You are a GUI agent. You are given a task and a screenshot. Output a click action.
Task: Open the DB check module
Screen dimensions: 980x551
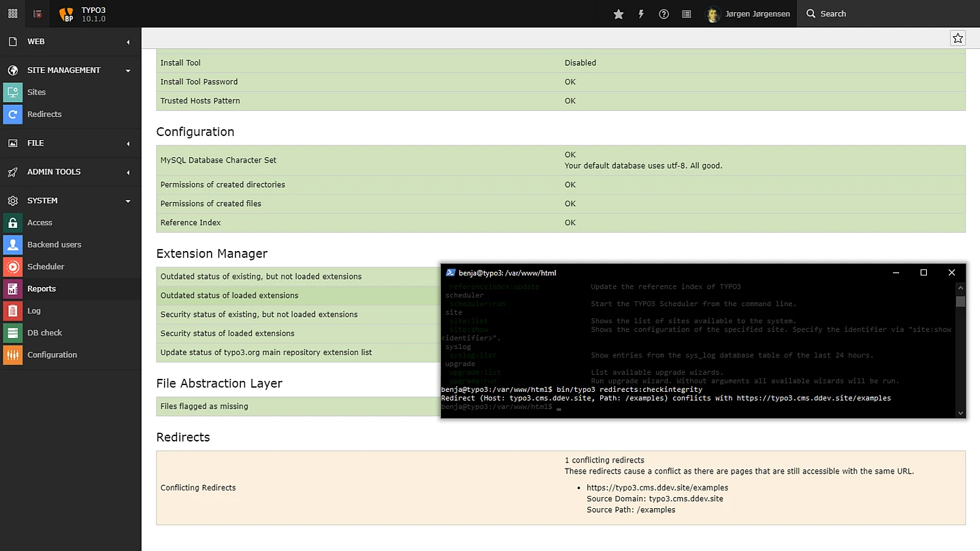pos(44,333)
